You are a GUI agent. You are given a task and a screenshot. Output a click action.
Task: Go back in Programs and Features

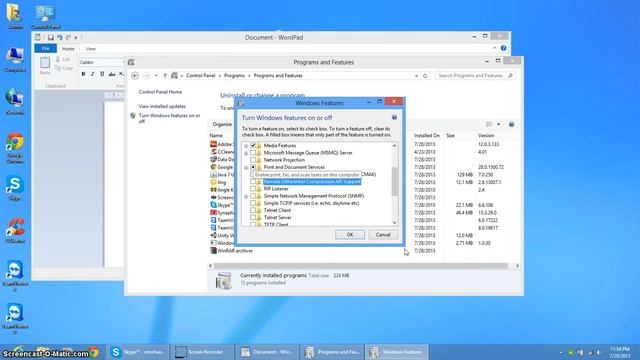135,76
